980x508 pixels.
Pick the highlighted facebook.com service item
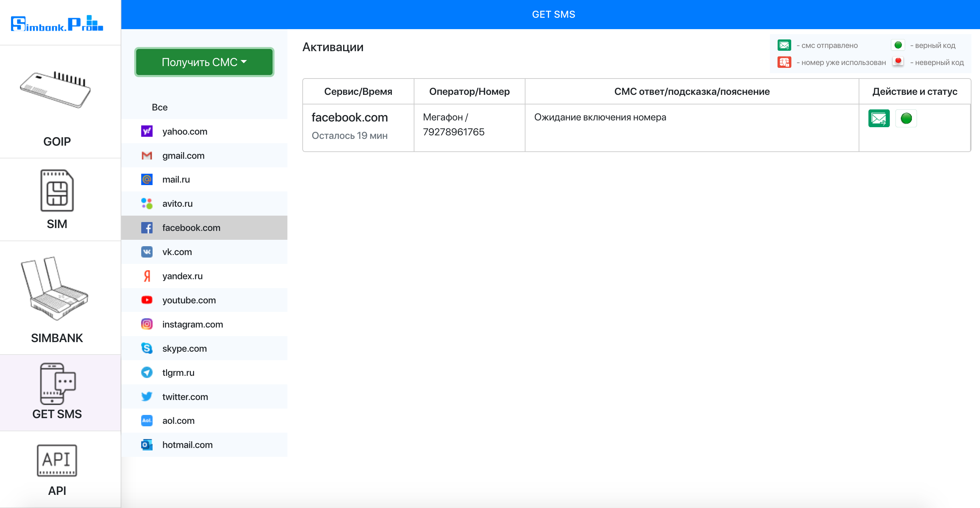[191, 228]
